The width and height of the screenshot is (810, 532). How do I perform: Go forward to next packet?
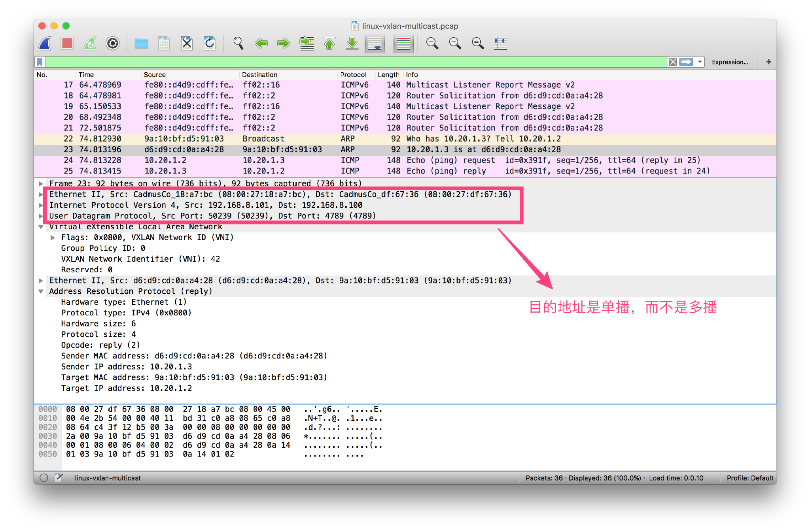coord(284,43)
